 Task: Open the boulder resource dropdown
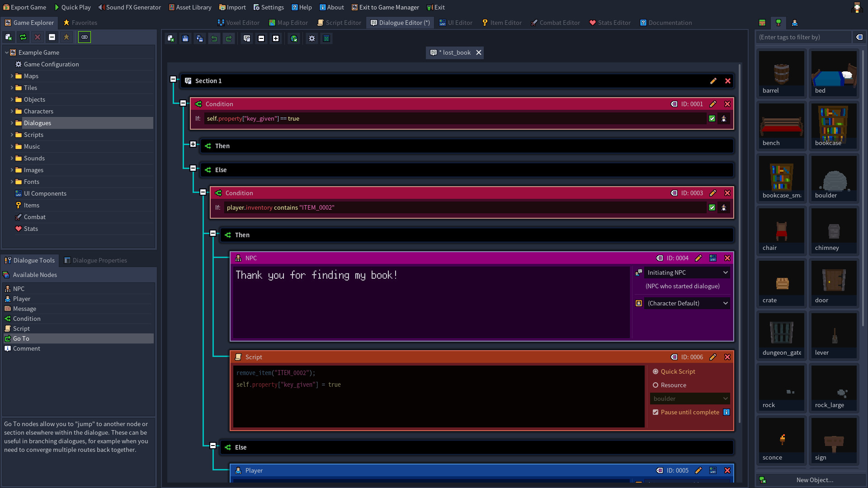click(x=690, y=399)
